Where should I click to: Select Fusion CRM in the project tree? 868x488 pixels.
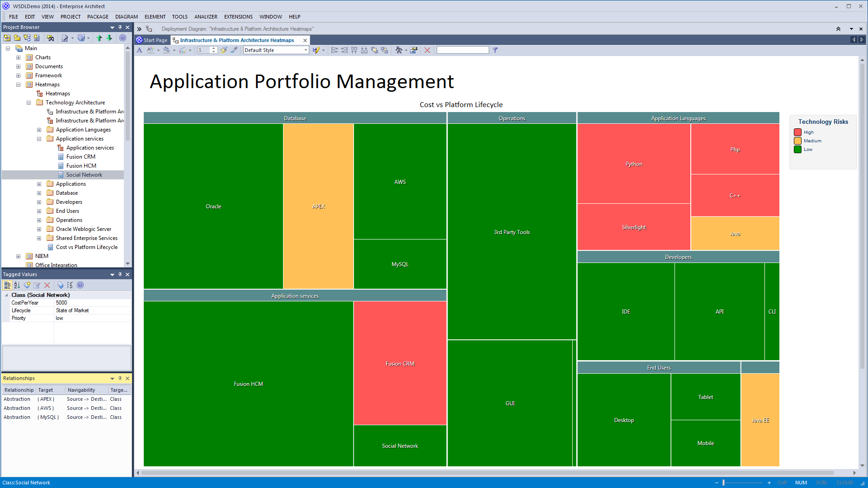click(x=81, y=157)
